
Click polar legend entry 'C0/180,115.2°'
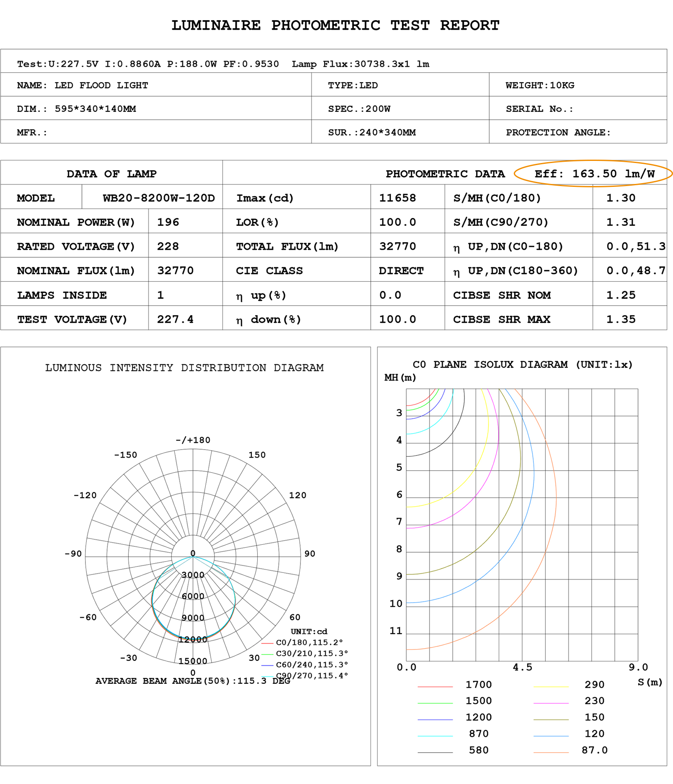[x=309, y=642]
